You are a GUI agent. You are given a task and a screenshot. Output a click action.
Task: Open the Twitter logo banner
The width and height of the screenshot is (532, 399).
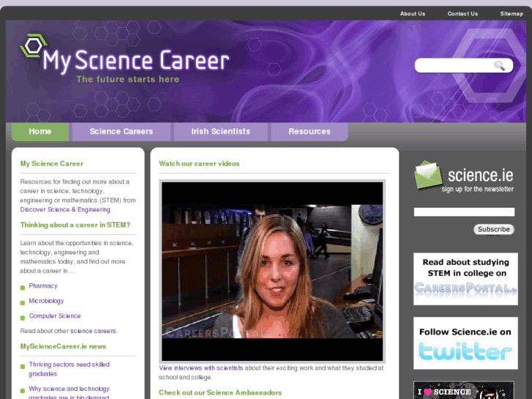465,343
